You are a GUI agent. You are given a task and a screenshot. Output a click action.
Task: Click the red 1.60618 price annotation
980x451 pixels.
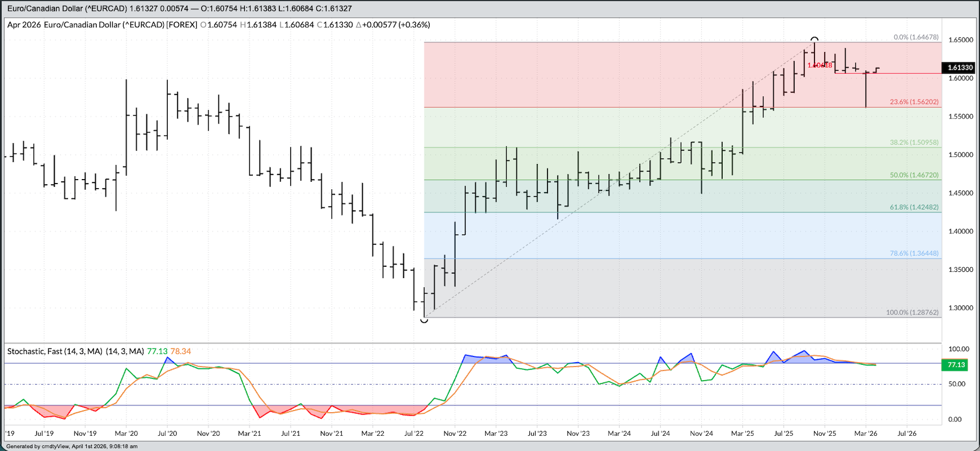pyautogui.click(x=820, y=65)
